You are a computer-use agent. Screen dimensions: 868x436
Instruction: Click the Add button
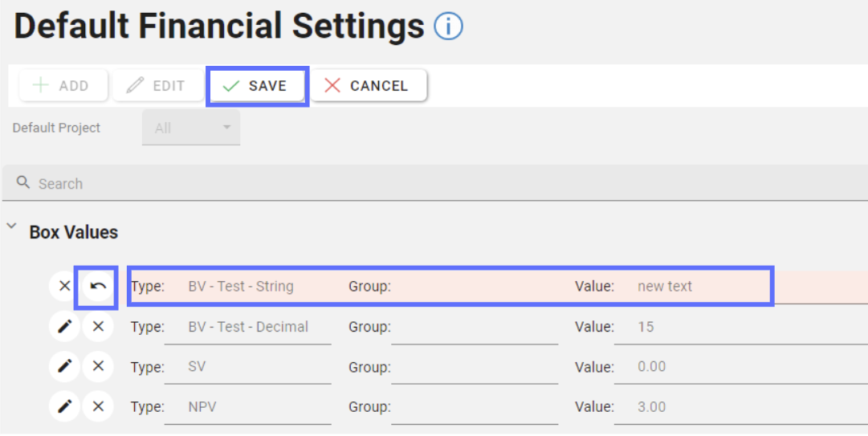click(x=63, y=86)
